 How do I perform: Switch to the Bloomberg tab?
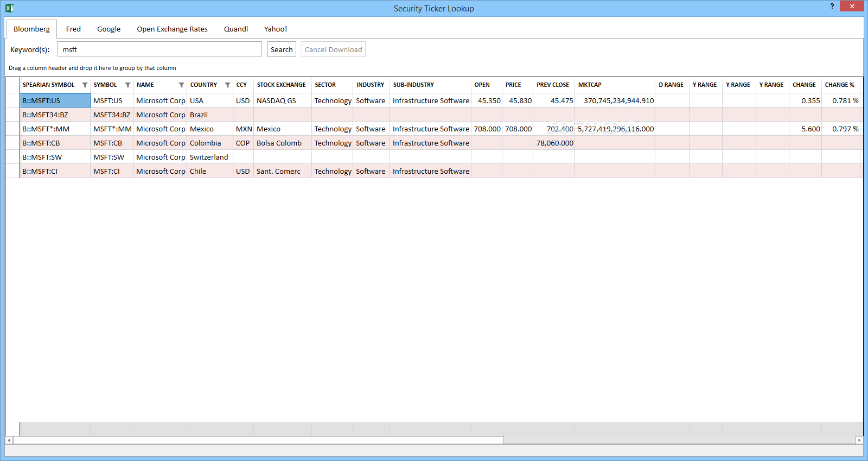tap(31, 29)
